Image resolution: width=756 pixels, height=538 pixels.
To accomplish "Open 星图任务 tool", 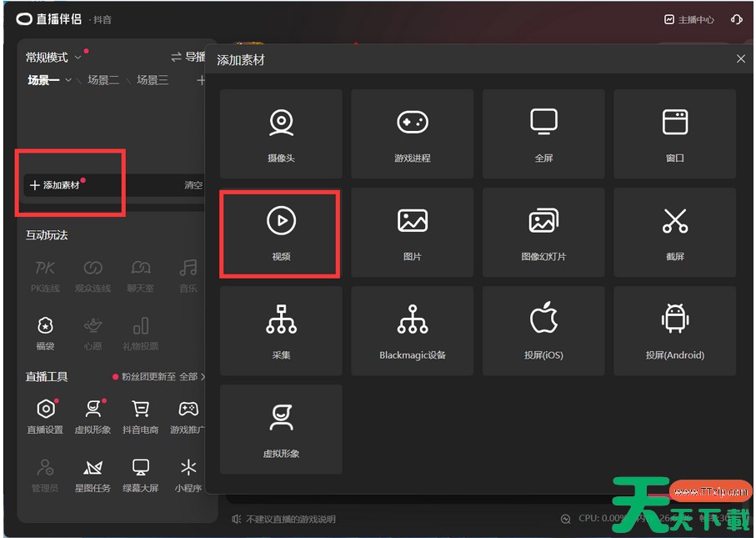I will (x=93, y=475).
